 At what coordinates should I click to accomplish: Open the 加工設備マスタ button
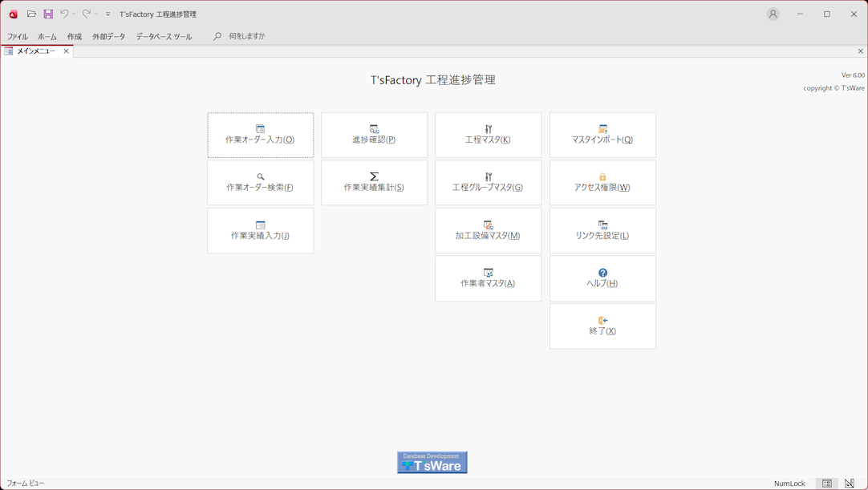coord(488,231)
